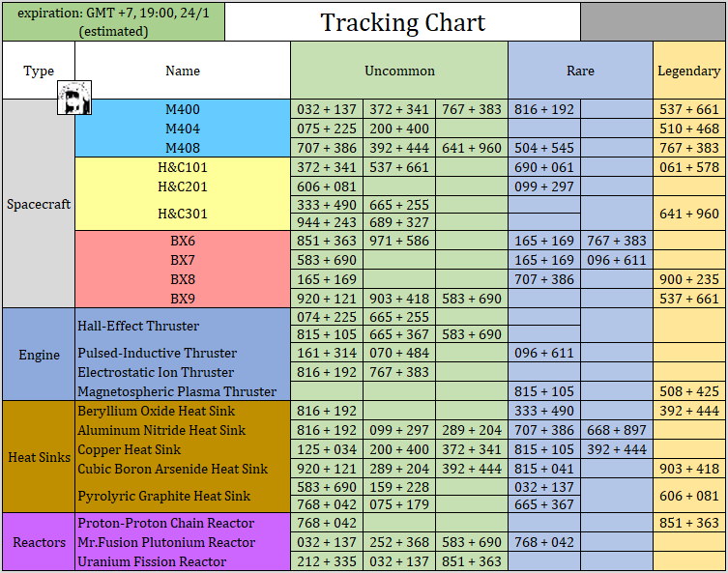The width and height of the screenshot is (728, 573).
Task: Click the green expiration time cell
Action: click(113, 21)
